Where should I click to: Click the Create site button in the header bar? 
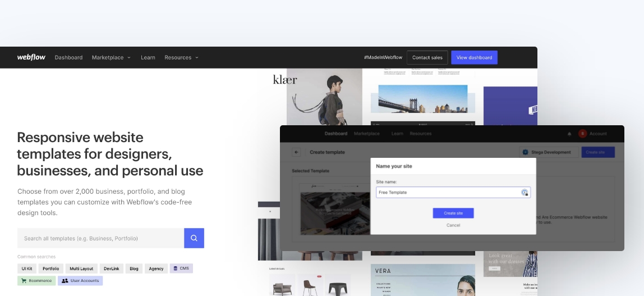click(598, 152)
